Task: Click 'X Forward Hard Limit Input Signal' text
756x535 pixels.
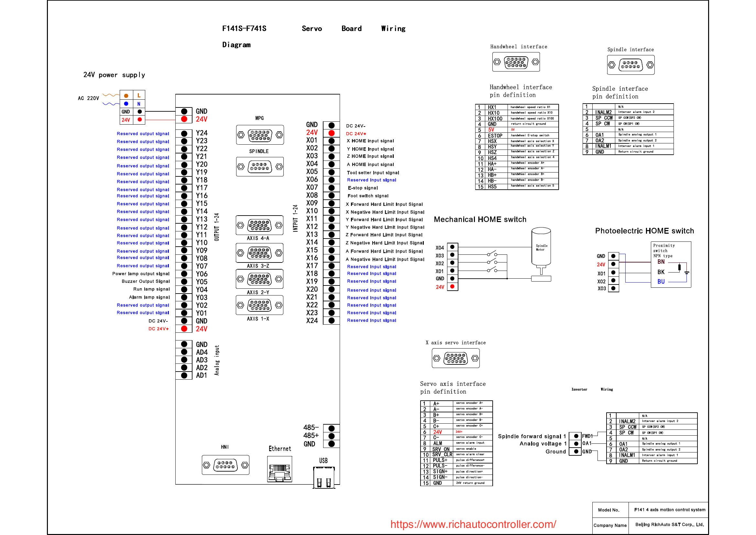Action: coord(384,204)
